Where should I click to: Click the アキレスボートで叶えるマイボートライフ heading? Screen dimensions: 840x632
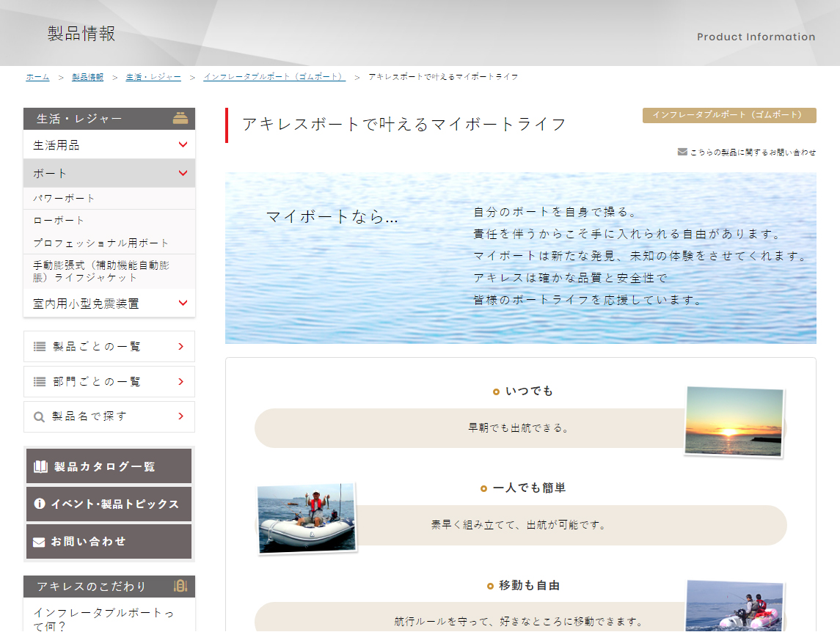point(404,124)
